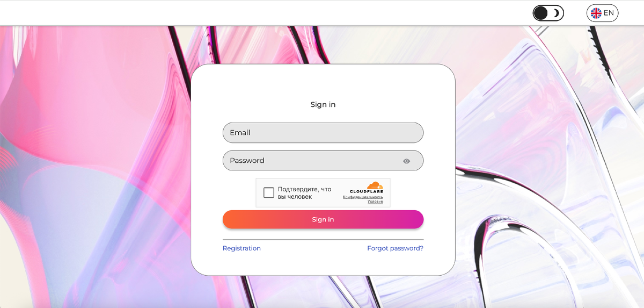This screenshot has height=308, width=644.
Task: Click the Email placeholder text
Action: (x=240, y=133)
